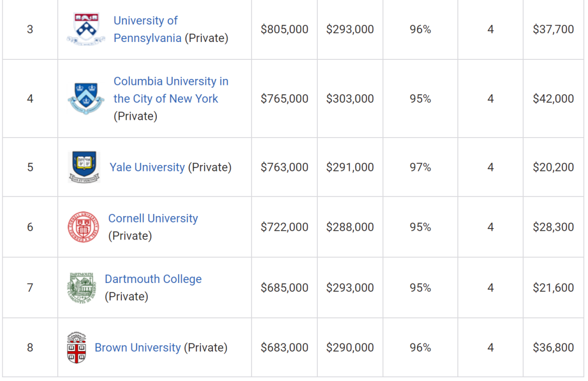588x381 pixels.
Task: Open the Dartmouth College link
Action: point(153,279)
